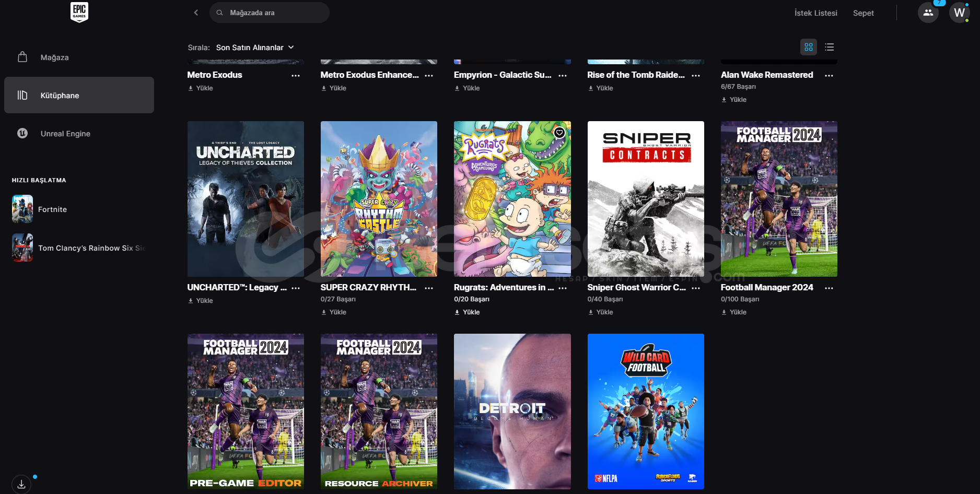Open the UNCHARTED Legacy of Thieves cover
Image resolution: width=980 pixels, height=494 pixels.
246,199
